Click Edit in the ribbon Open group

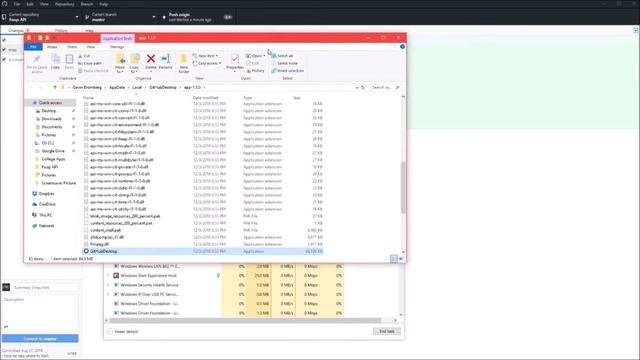pyautogui.click(x=253, y=63)
